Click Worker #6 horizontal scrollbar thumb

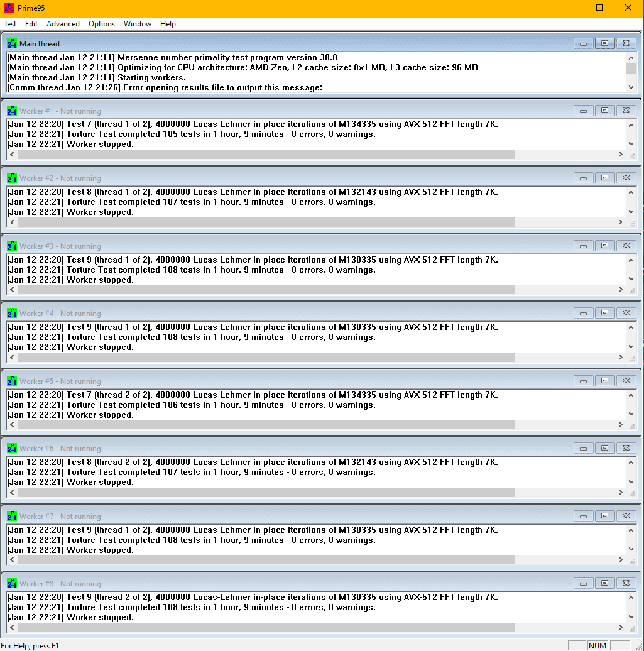[x=266, y=493]
